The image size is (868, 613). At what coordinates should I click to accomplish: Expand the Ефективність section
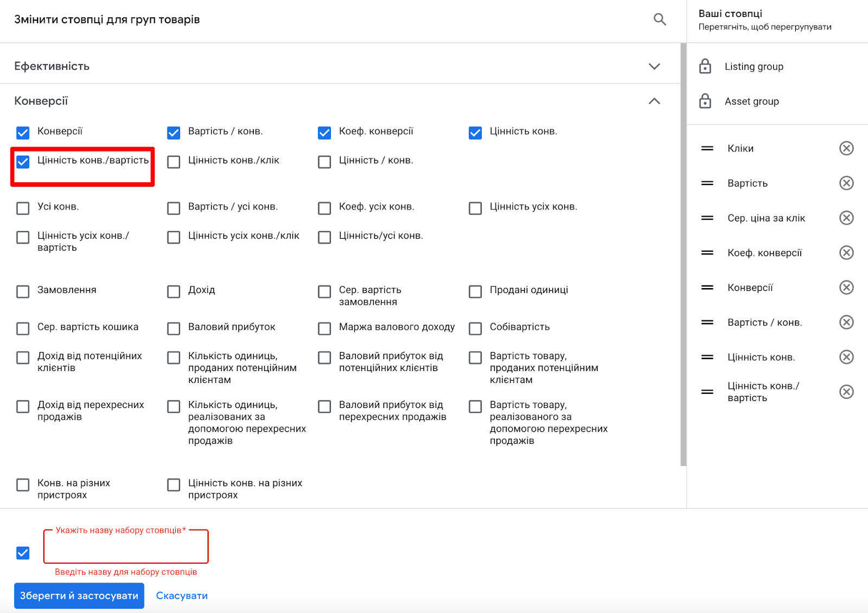pos(654,66)
